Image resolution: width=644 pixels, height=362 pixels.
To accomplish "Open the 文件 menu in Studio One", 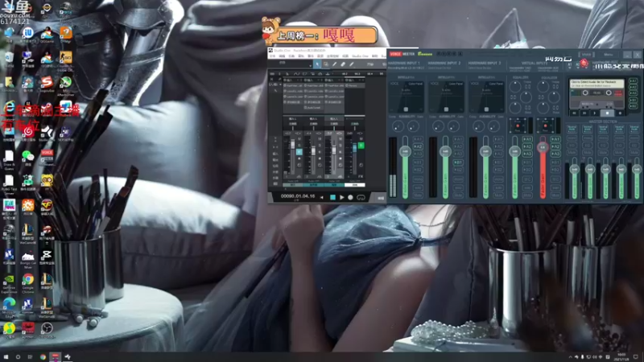I will tap(272, 56).
